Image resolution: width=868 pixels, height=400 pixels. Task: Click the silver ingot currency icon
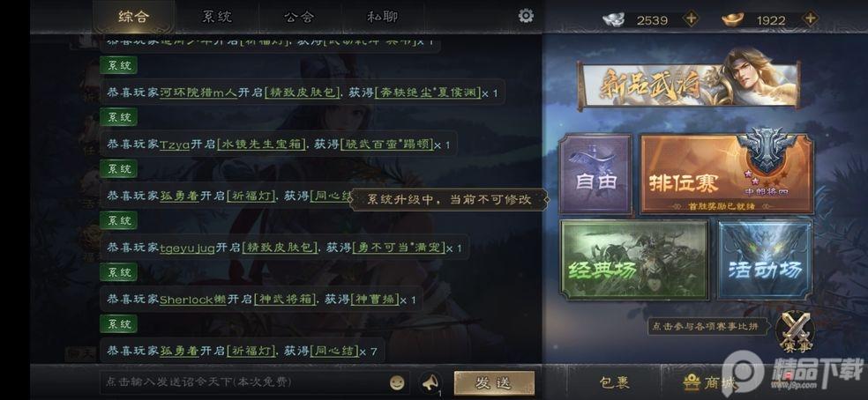[614, 20]
